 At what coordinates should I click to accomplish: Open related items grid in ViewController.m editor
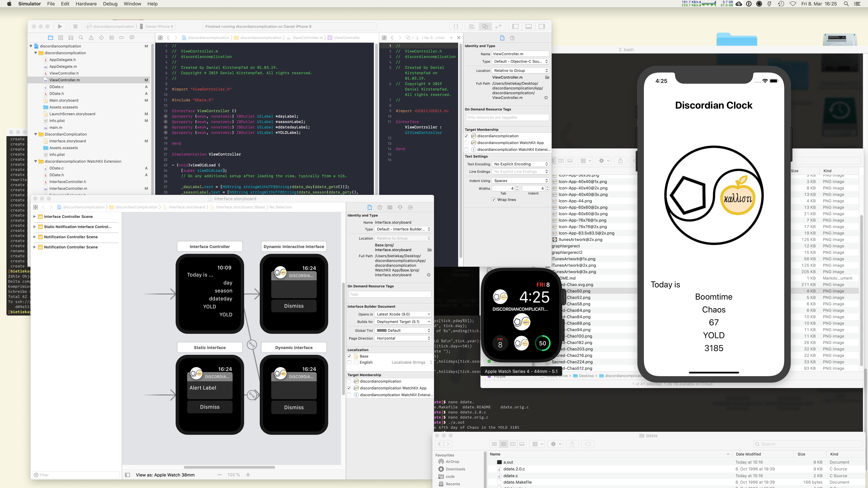(160, 38)
